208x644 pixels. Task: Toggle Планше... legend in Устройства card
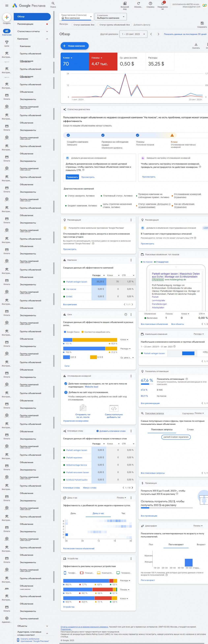[87, 573]
